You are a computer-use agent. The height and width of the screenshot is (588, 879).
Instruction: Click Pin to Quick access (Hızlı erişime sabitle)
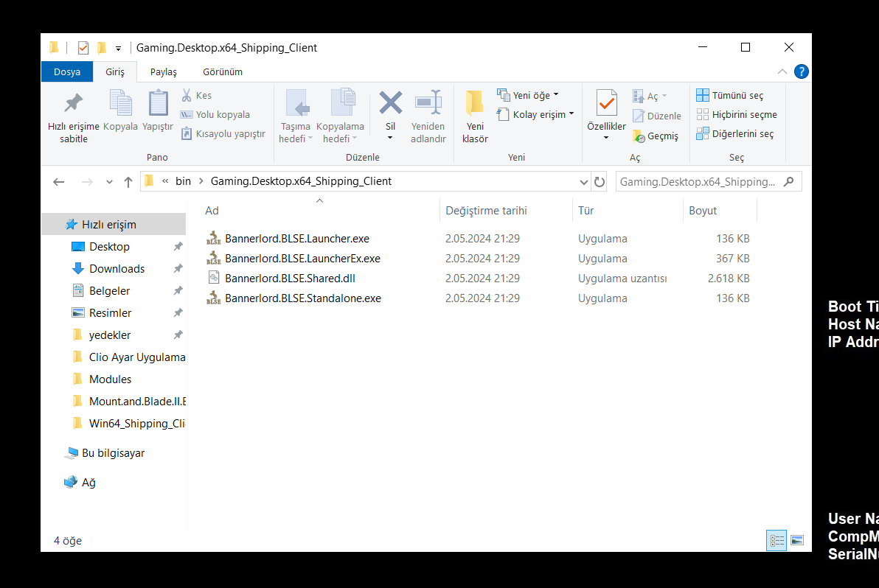point(74,116)
